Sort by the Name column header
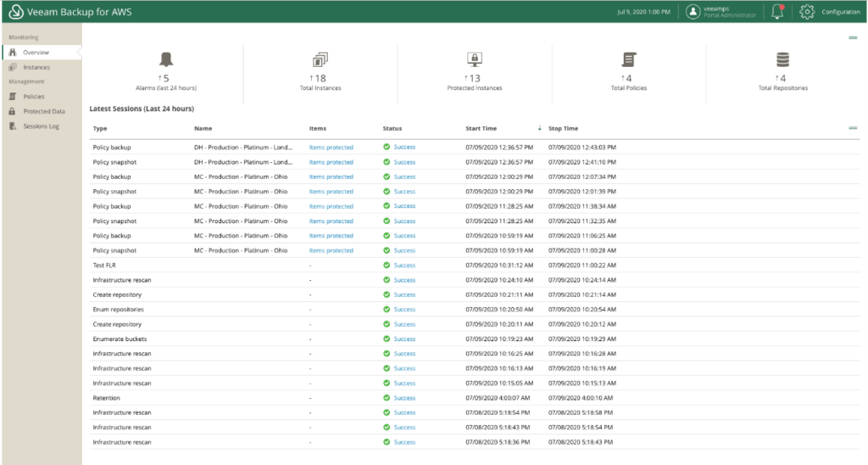This screenshot has width=868, height=465. click(x=203, y=129)
